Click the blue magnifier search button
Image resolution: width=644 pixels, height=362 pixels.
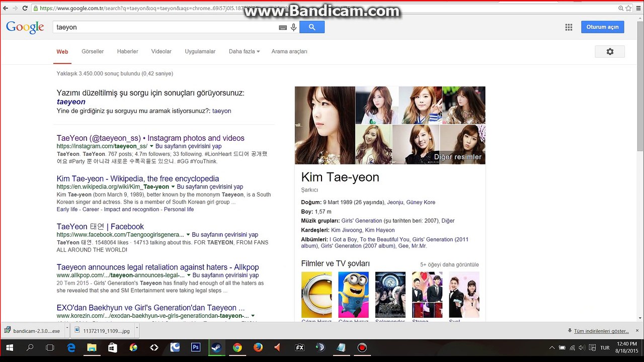point(312,27)
